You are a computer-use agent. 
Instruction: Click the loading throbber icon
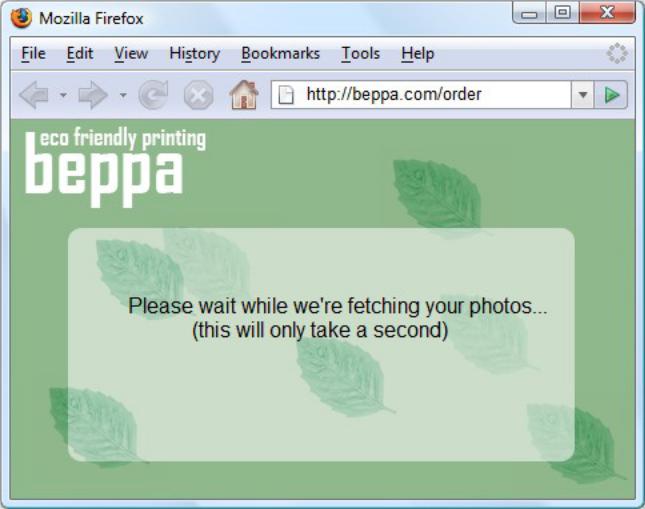click(x=617, y=53)
